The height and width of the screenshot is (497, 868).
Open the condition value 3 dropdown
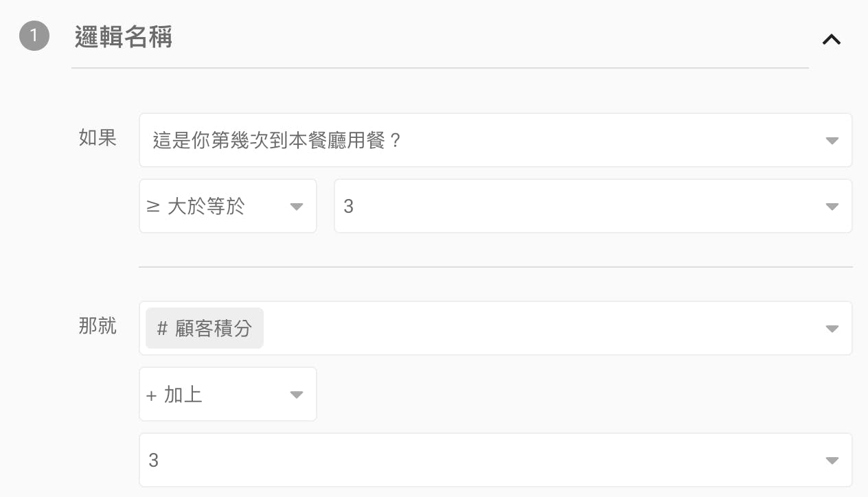click(577, 207)
